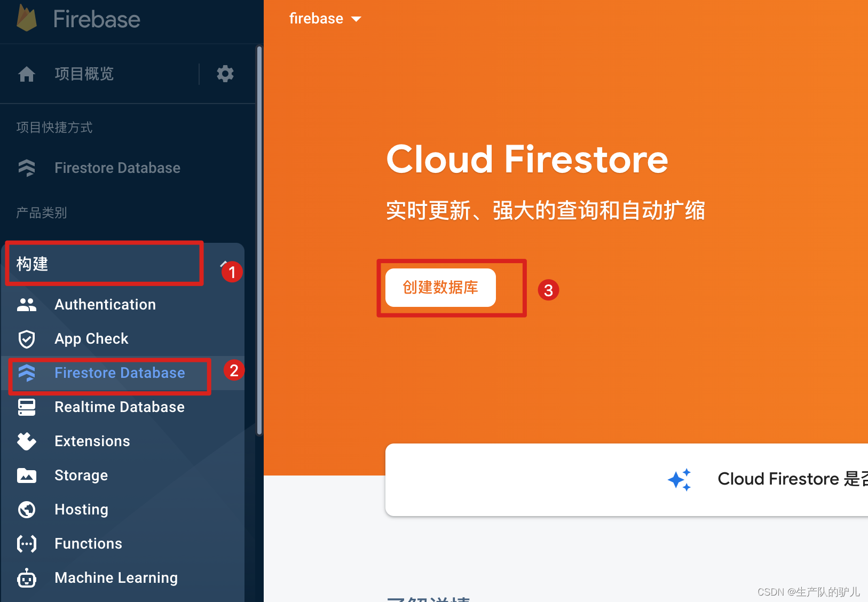Click the Authentication people icon
868x602 pixels.
tap(27, 305)
